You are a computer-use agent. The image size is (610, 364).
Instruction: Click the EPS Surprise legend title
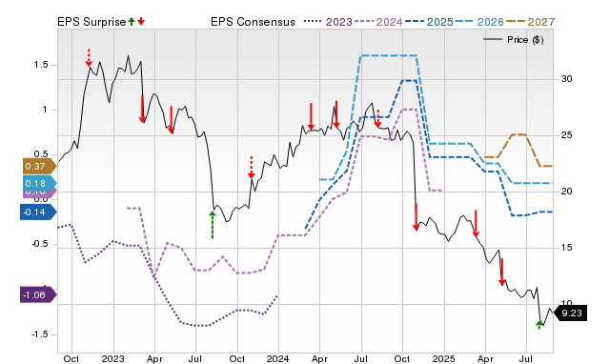[x=91, y=22]
